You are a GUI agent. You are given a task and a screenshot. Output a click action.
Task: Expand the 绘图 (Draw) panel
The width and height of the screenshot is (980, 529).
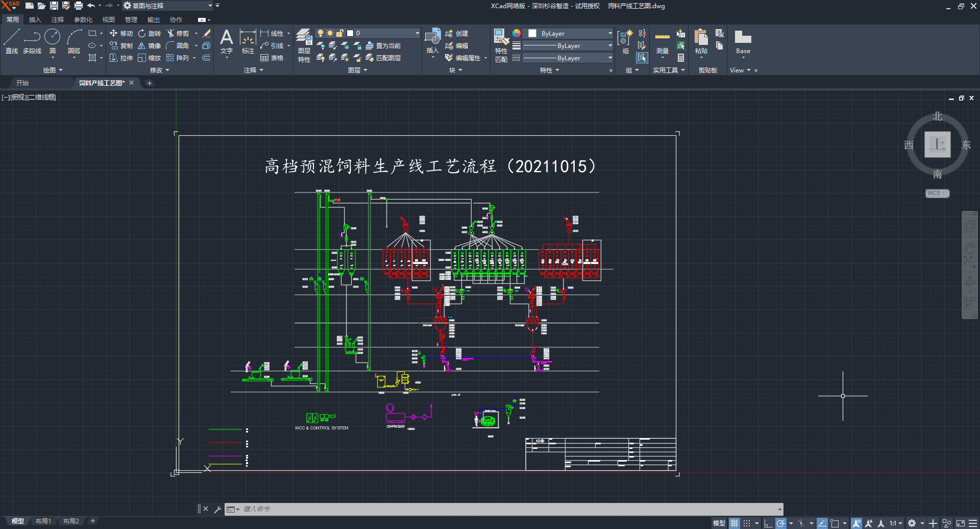[53, 70]
